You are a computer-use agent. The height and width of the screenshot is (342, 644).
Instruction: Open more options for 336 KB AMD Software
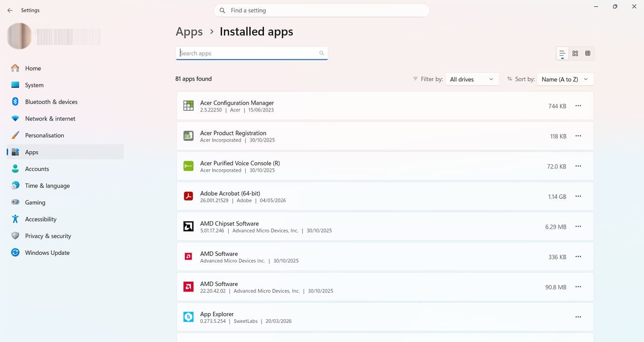pyautogui.click(x=578, y=256)
